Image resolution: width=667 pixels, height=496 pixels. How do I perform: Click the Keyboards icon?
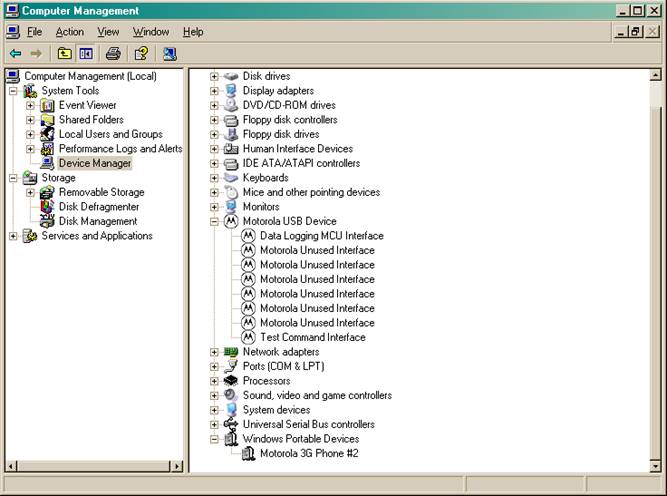[x=231, y=177]
